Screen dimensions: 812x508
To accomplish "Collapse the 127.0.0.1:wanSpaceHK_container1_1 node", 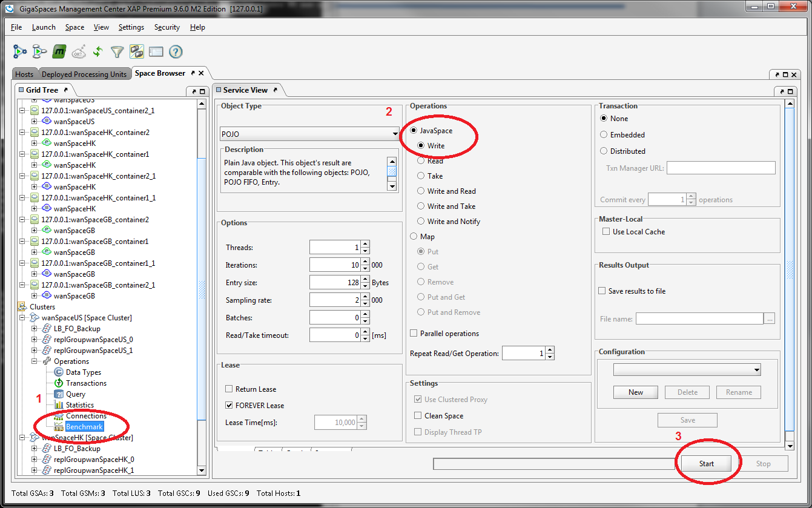I will (x=22, y=198).
